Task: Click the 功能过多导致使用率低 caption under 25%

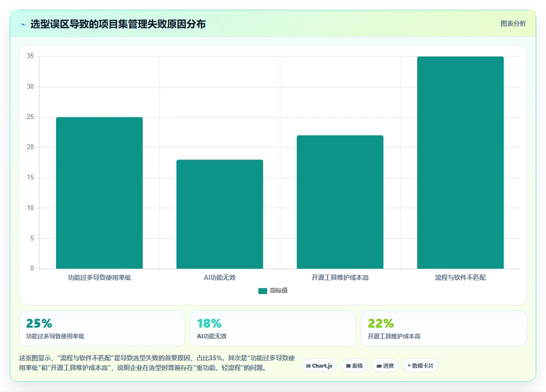Action: 55,336
